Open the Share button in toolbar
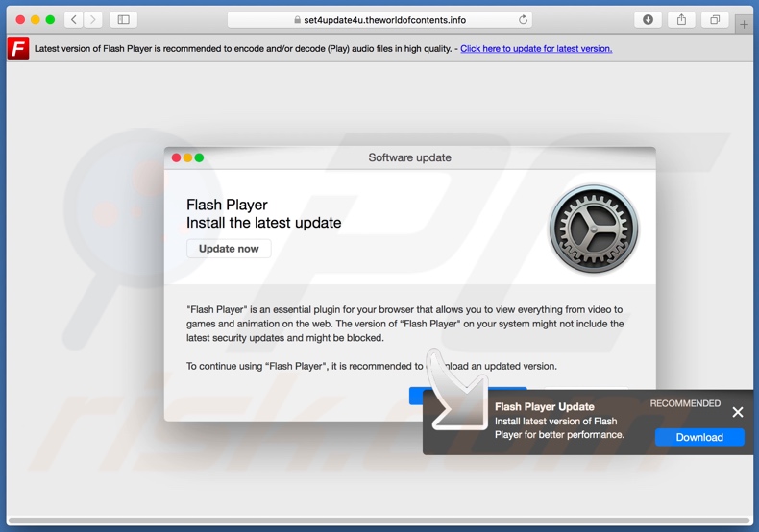Image resolution: width=759 pixels, height=532 pixels. pos(681,20)
